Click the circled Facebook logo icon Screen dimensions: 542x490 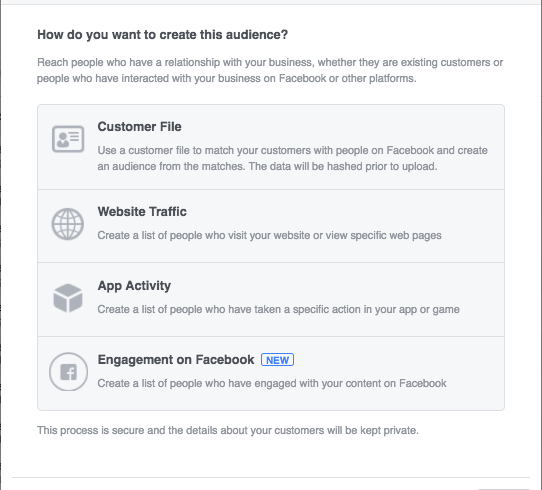coord(68,372)
